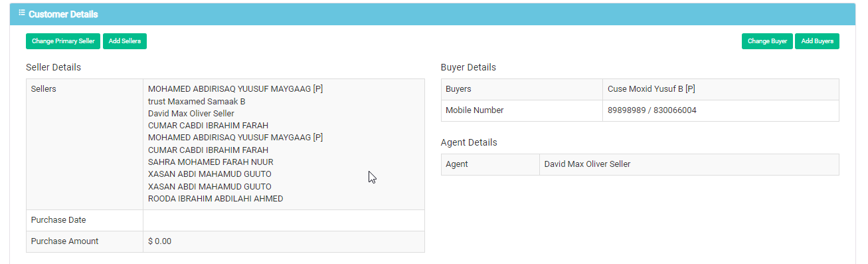Click agent name David Max Oliver Seller
868x264 pixels.
click(587, 164)
